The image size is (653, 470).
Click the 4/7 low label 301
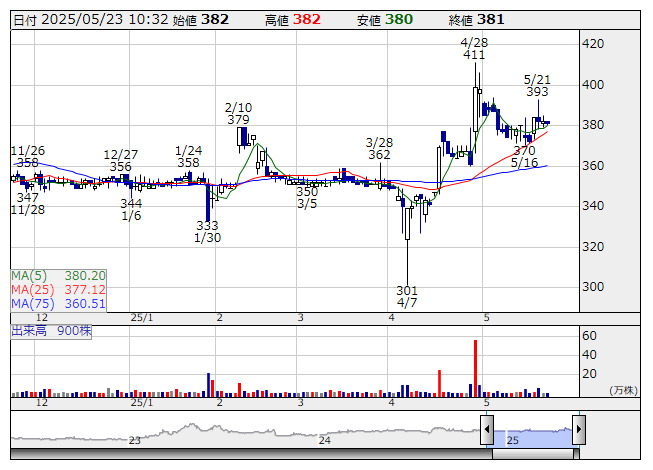pos(407,291)
